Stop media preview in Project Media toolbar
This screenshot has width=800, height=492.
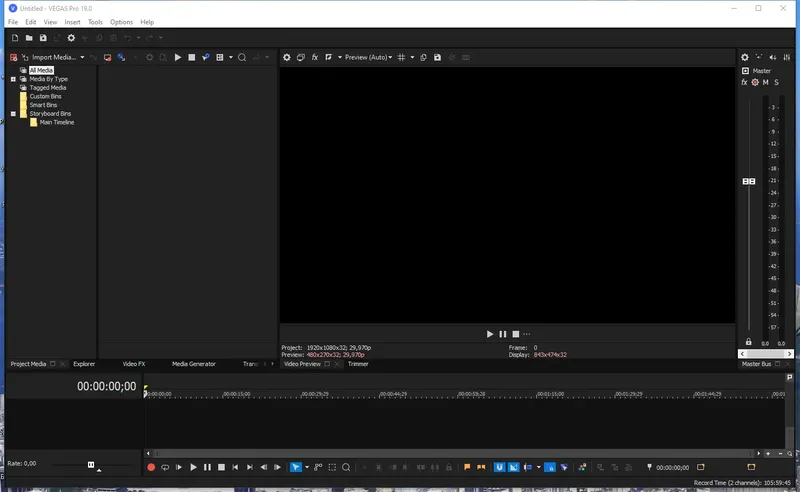pyautogui.click(x=191, y=57)
